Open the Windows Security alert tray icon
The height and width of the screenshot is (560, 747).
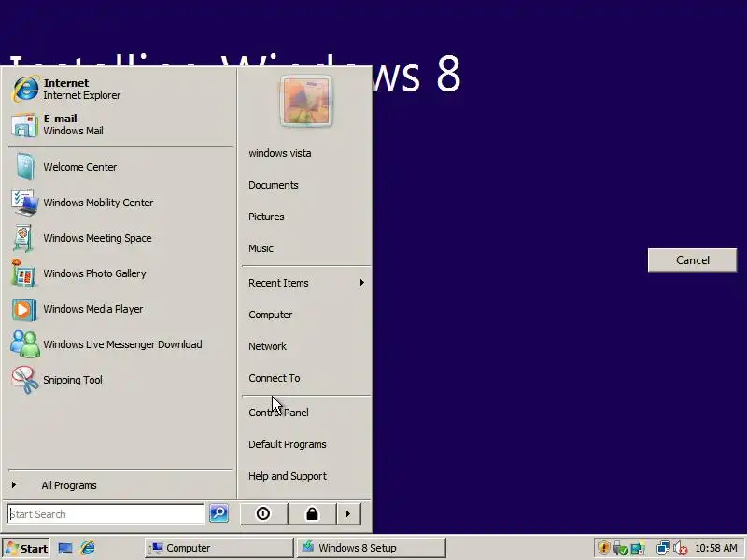(x=603, y=548)
